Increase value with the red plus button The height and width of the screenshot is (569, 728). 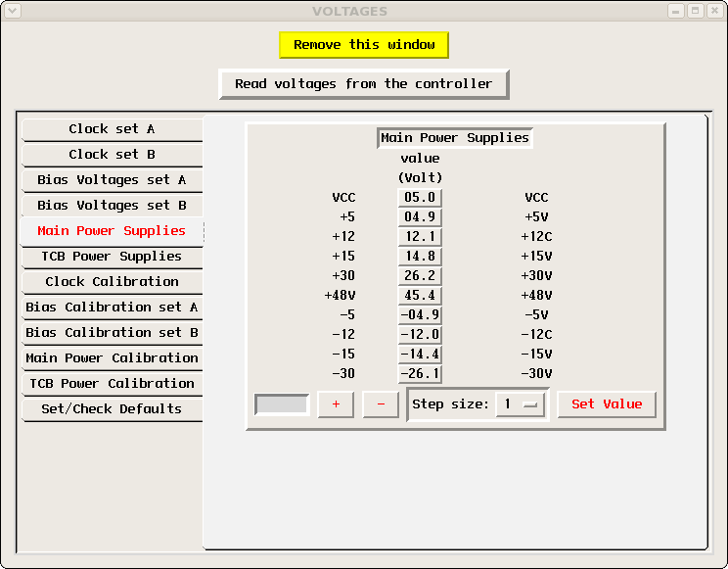pos(336,404)
